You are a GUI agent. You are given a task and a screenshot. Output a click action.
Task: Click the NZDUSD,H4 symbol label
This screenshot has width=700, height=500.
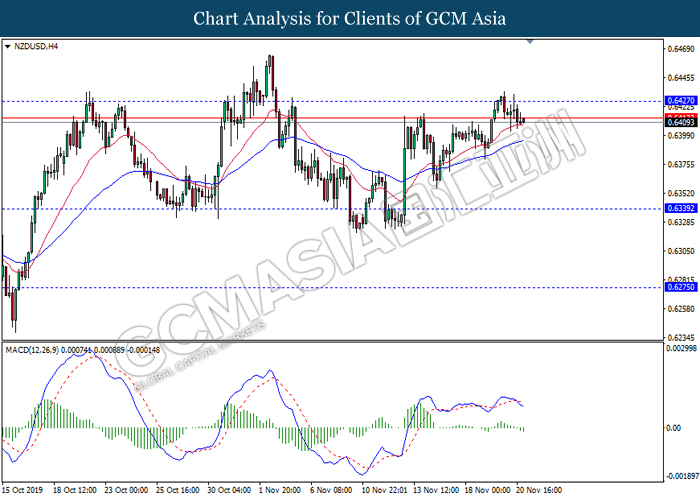tap(38, 46)
